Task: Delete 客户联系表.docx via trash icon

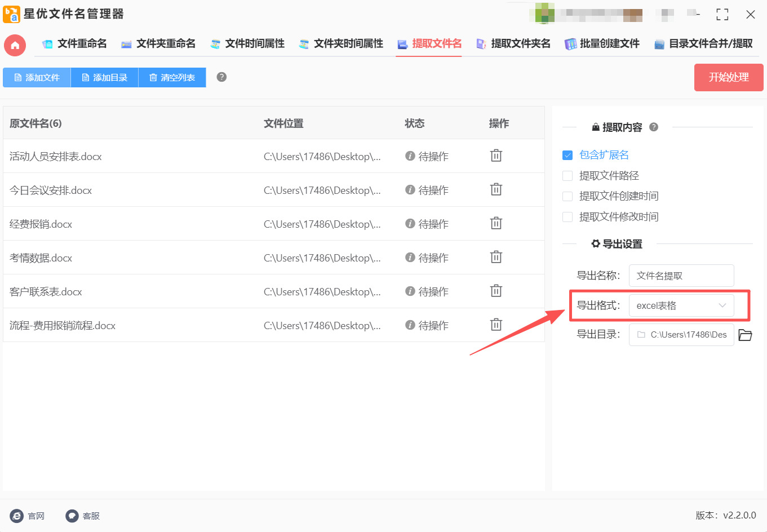Action: coord(496,291)
